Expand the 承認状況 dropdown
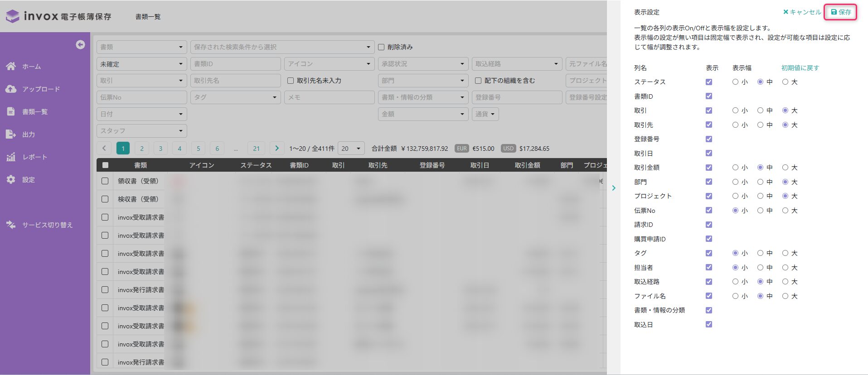This screenshot has height=375, width=868. click(422, 64)
